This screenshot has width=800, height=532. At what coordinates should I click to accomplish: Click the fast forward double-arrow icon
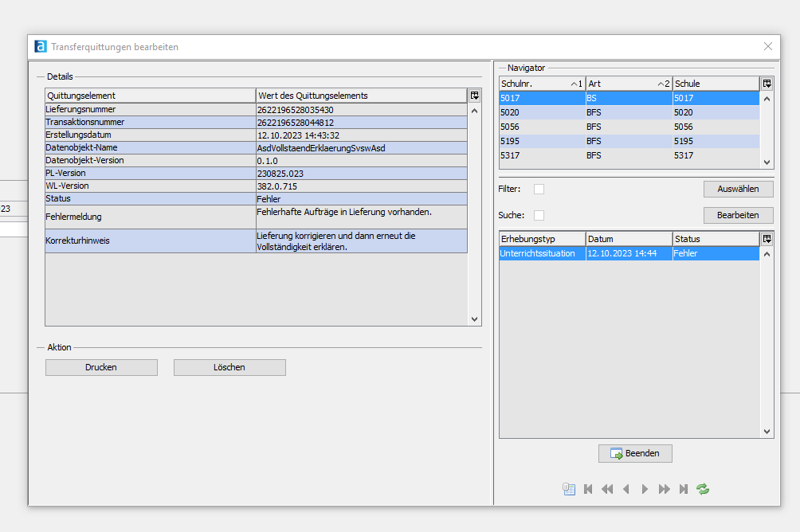point(664,489)
